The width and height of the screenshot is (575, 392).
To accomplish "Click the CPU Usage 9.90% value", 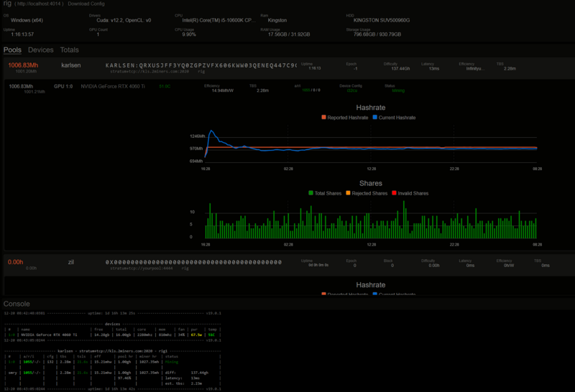I will click(x=189, y=34).
